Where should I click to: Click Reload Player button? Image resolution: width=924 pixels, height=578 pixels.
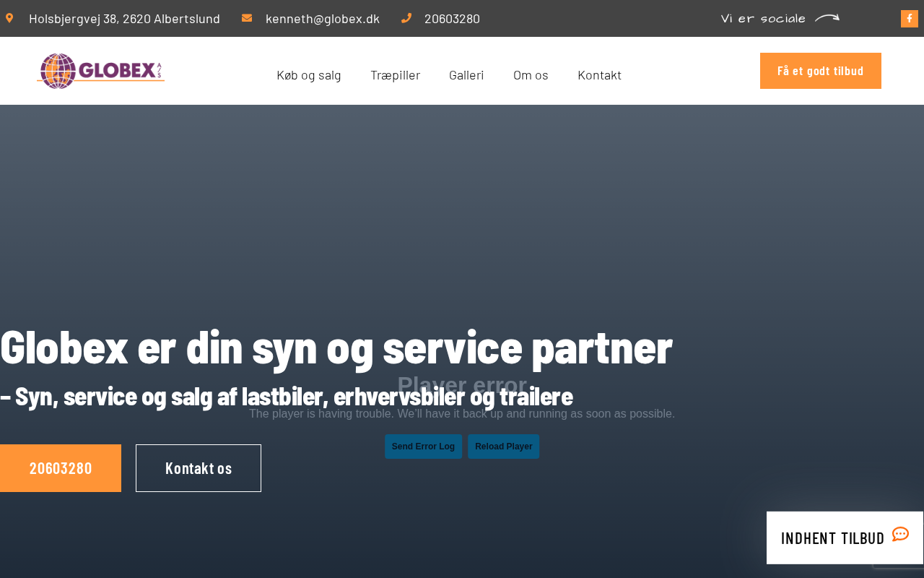[x=504, y=447]
